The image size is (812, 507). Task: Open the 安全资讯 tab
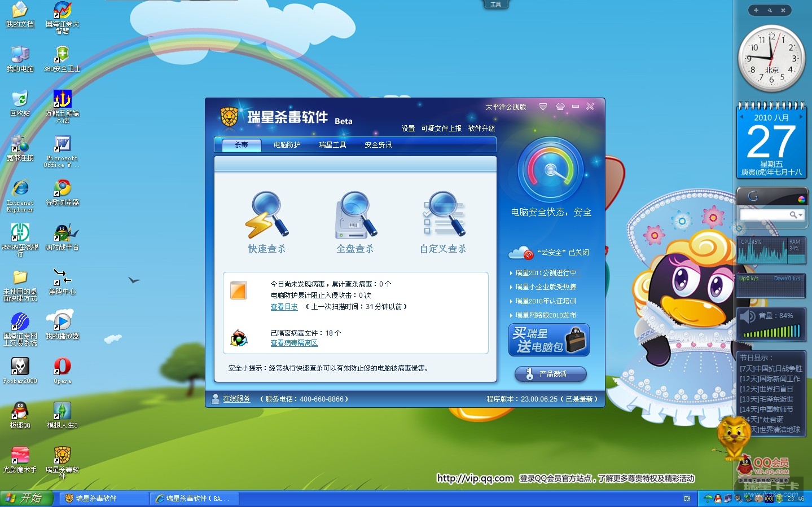tap(378, 145)
